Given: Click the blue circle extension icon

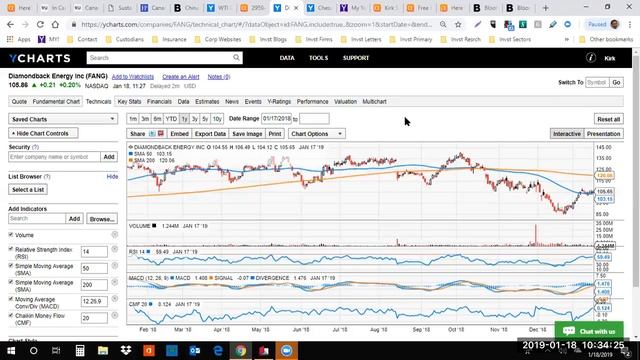Looking at the screenshot, I should pyautogui.click(x=568, y=24).
